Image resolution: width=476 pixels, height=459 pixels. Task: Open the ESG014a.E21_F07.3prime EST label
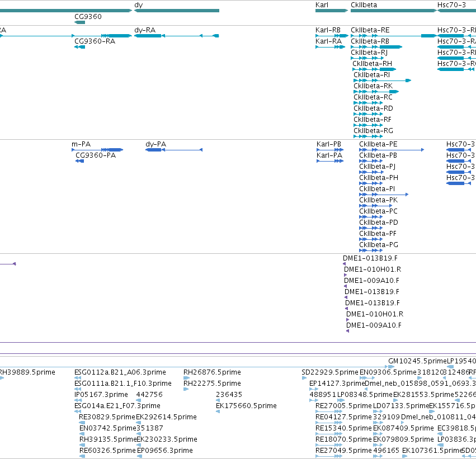pos(117,406)
